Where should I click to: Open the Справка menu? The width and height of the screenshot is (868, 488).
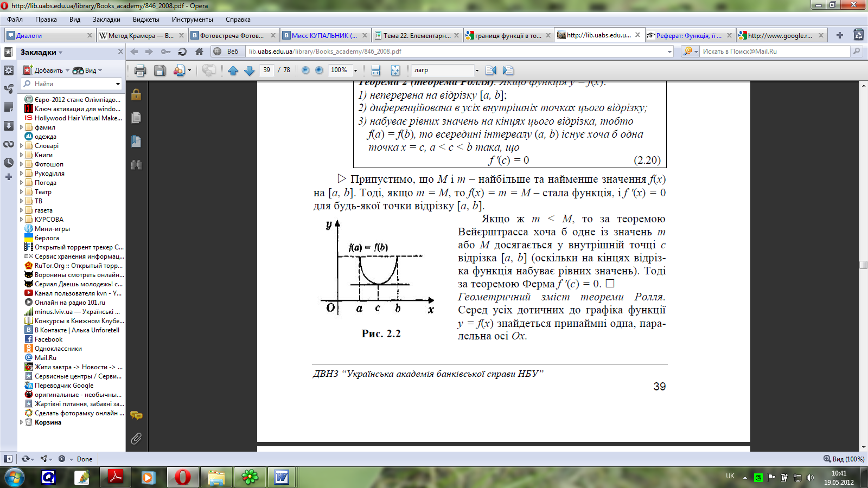pyautogui.click(x=238, y=20)
